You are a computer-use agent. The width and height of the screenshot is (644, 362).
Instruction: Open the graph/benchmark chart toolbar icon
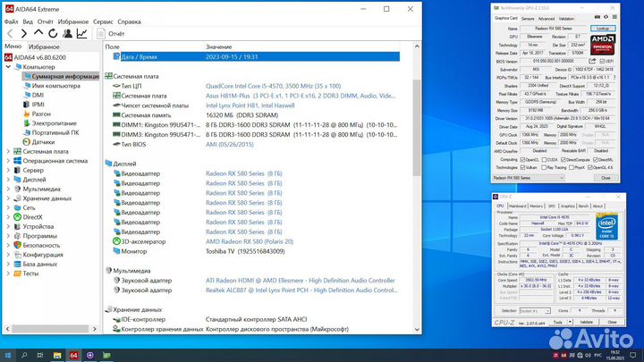81,34
